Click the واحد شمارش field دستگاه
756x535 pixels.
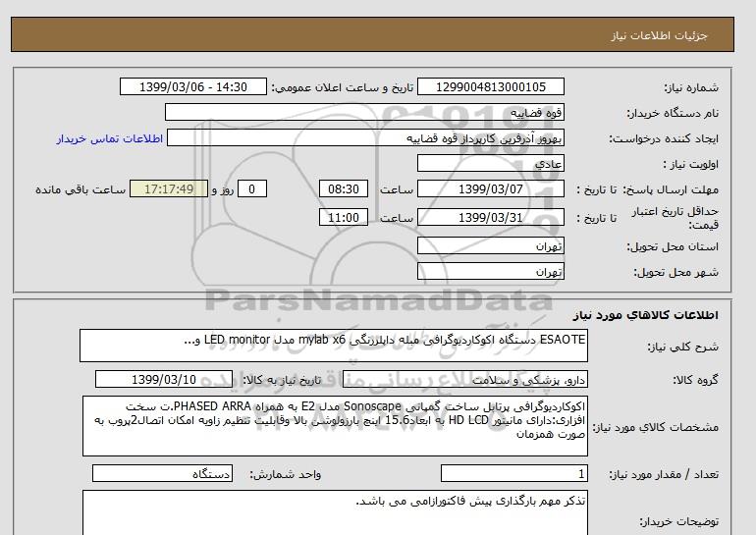pos(162,474)
